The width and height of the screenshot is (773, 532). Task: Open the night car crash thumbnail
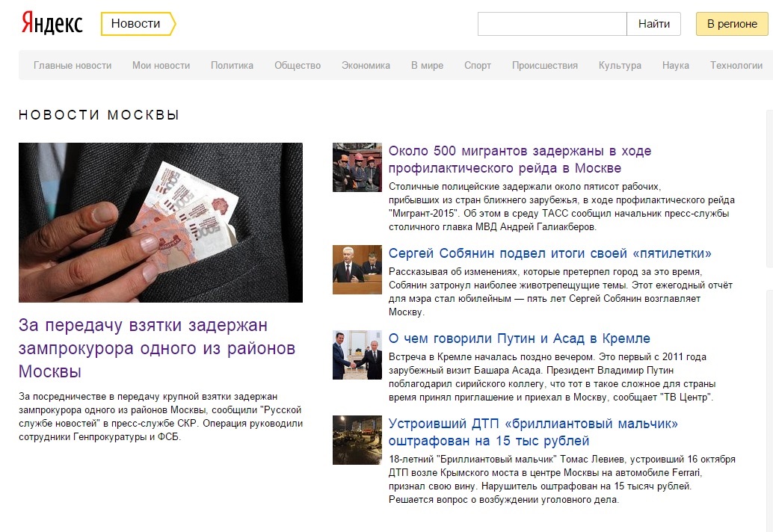(x=357, y=440)
